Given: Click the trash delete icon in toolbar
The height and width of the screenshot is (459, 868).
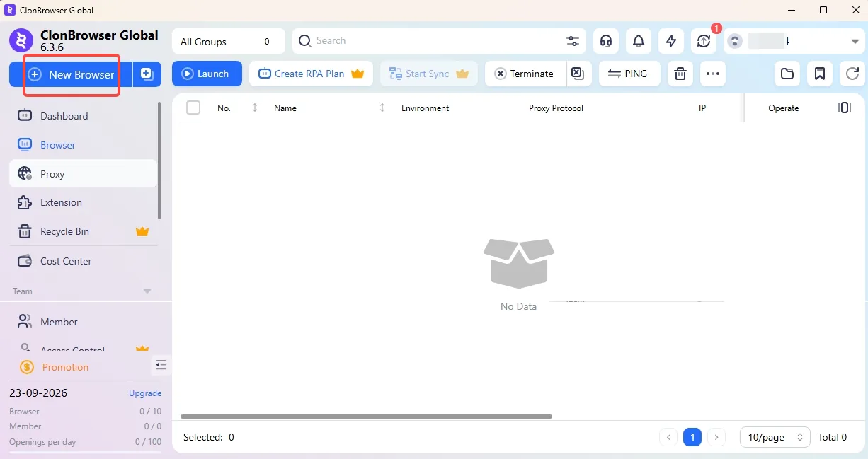Looking at the screenshot, I should pos(680,74).
